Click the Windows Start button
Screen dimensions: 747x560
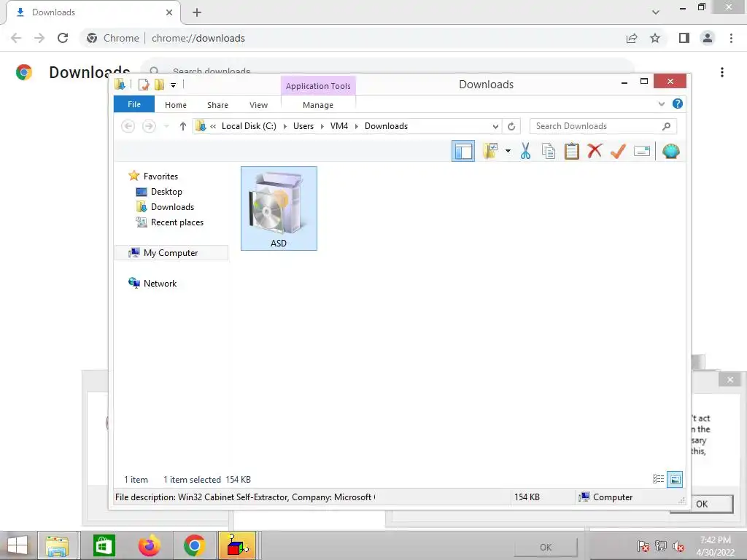click(x=18, y=545)
